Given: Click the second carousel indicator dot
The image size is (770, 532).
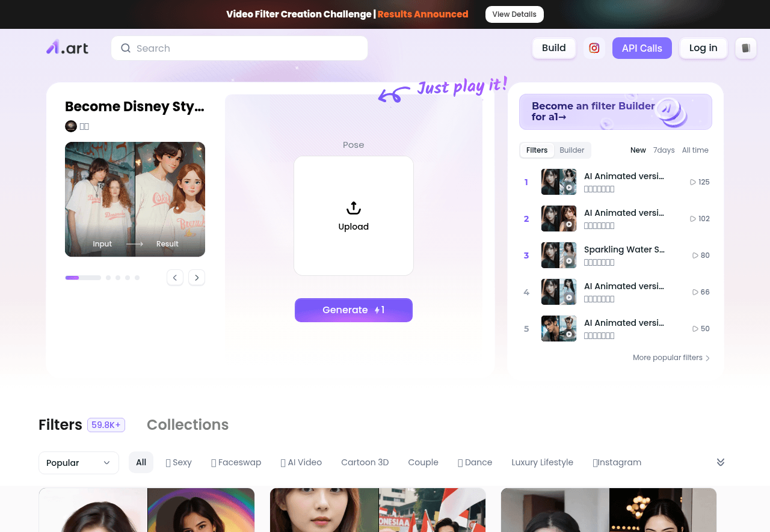Looking at the screenshot, I should tap(108, 278).
